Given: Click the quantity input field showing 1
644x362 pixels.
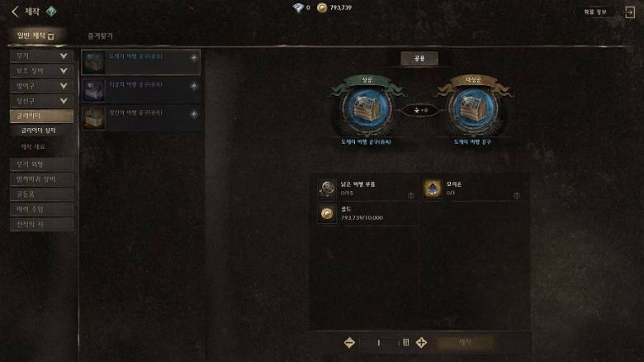Looking at the screenshot, I should coord(379,342).
